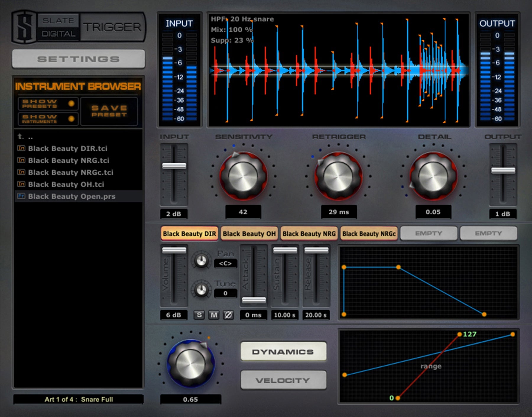The width and height of the screenshot is (532, 417).
Task: Solo the Black Beauty DIR slot
Action: pos(199,315)
